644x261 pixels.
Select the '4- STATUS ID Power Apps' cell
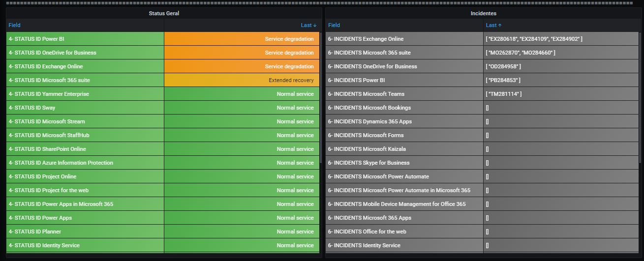(85, 218)
